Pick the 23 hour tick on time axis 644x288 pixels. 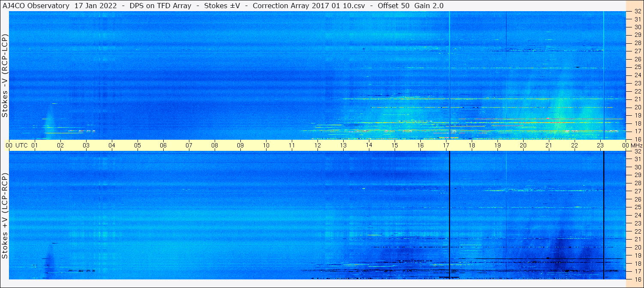click(600, 145)
